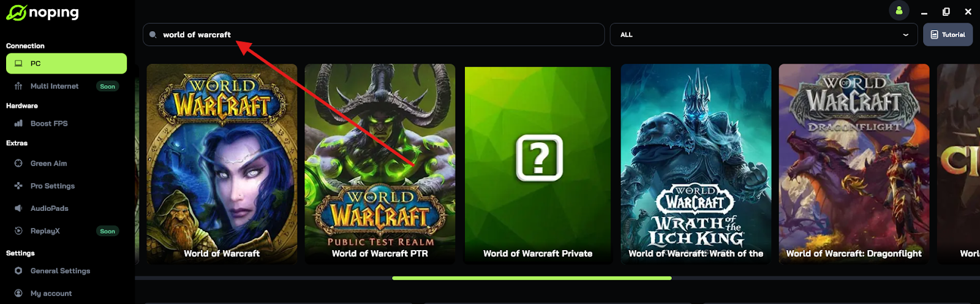Click the Extras section heading
Viewport: 980px width, 304px height.
point(17,143)
